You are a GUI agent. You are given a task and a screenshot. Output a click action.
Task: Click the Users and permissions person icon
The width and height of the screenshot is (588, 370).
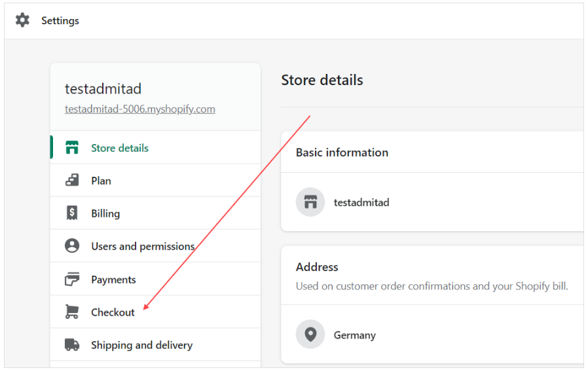(72, 246)
